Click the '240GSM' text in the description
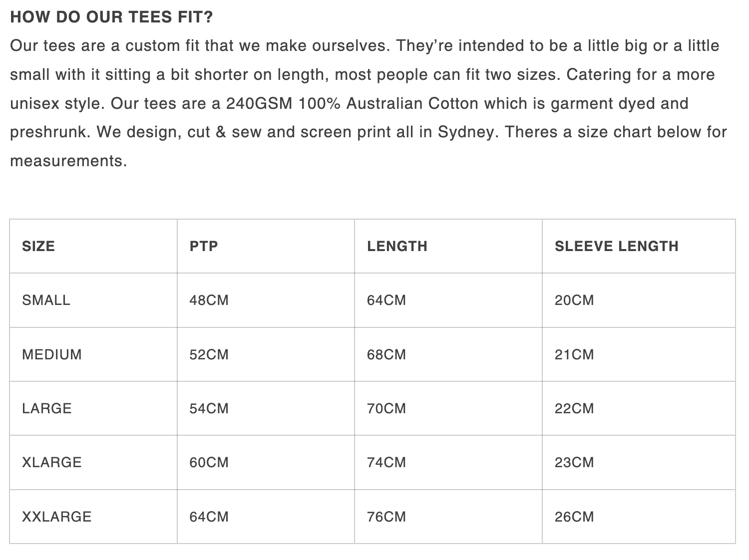Viewport: 749px width, 560px height. [x=259, y=103]
